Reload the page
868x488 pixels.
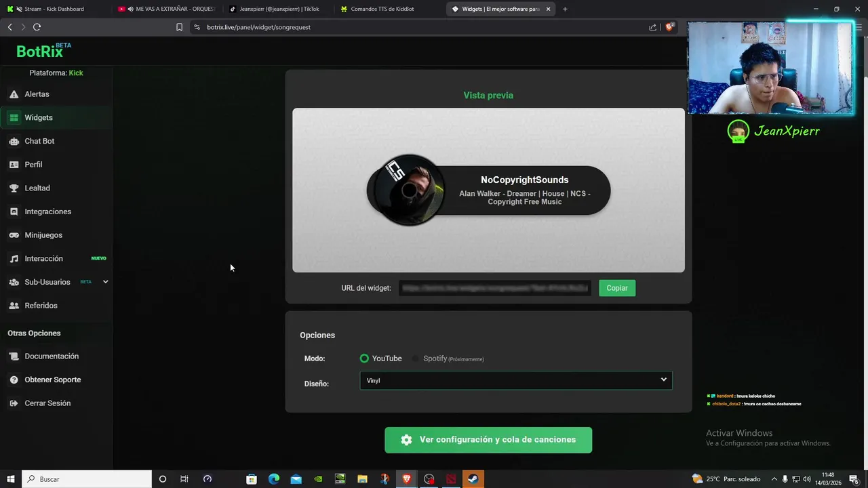point(37,27)
